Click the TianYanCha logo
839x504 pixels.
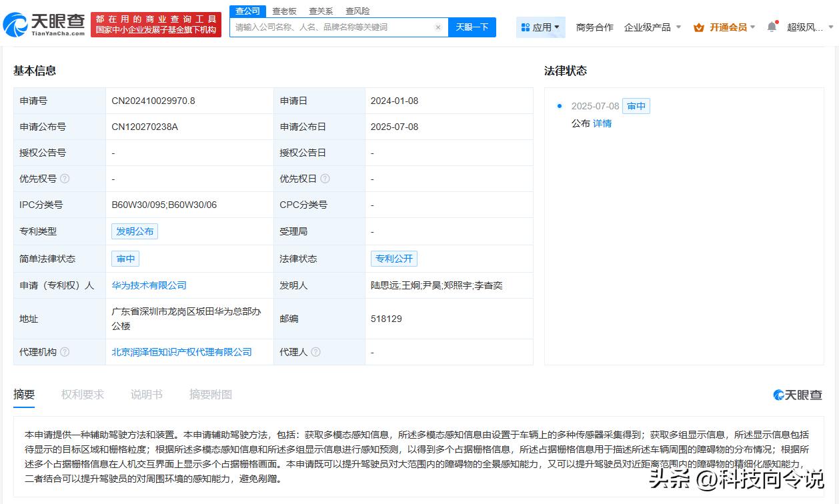(44, 25)
